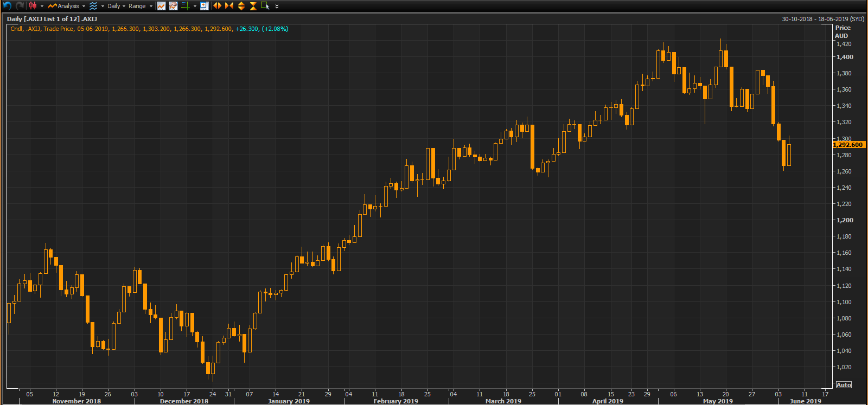This screenshot has width=868, height=405.
Task: Open the Daily interval dropdown
Action: tap(116, 6)
